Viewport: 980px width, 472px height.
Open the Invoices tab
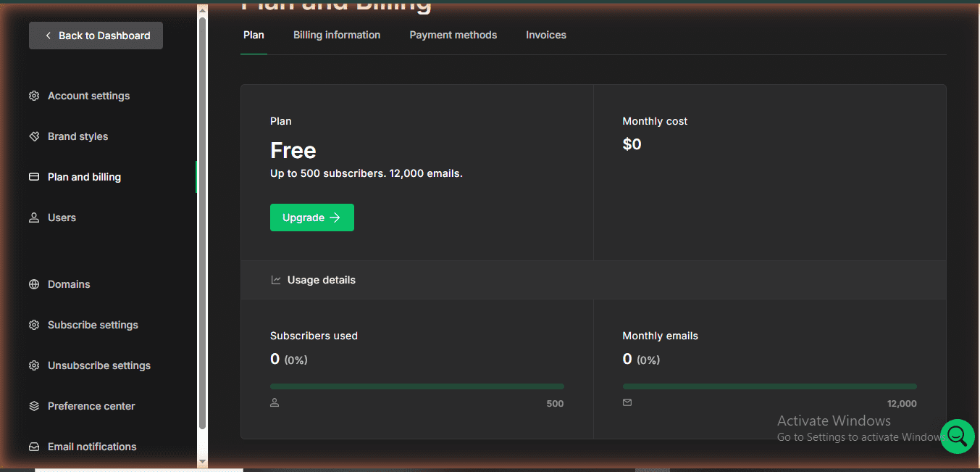tap(546, 35)
